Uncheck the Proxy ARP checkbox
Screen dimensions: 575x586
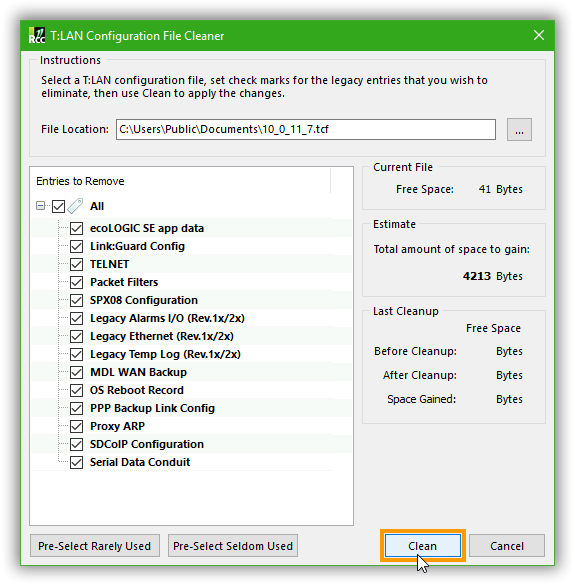(76, 426)
